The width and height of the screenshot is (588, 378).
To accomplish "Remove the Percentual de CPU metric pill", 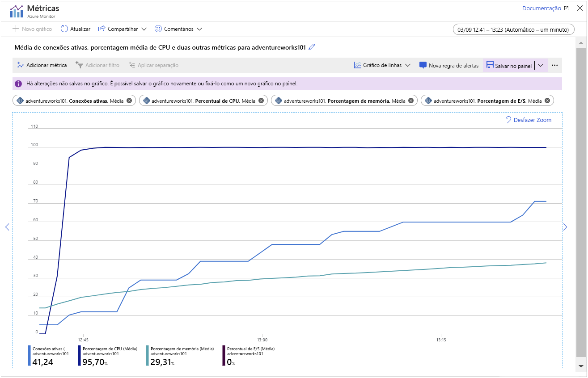I will tap(261, 101).
